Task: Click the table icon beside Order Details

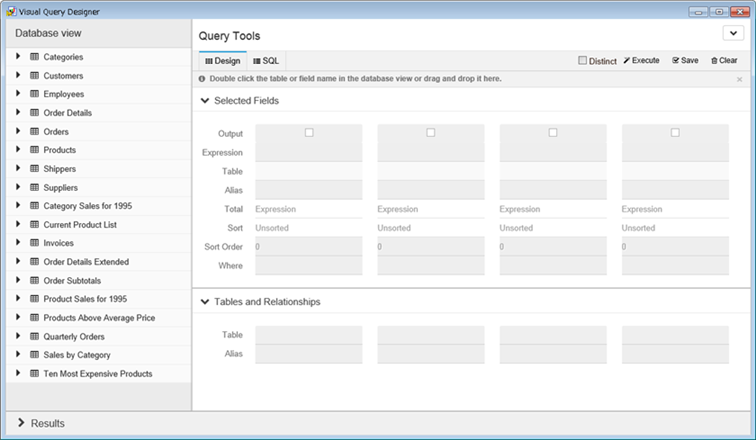Action: coord(34,113)
